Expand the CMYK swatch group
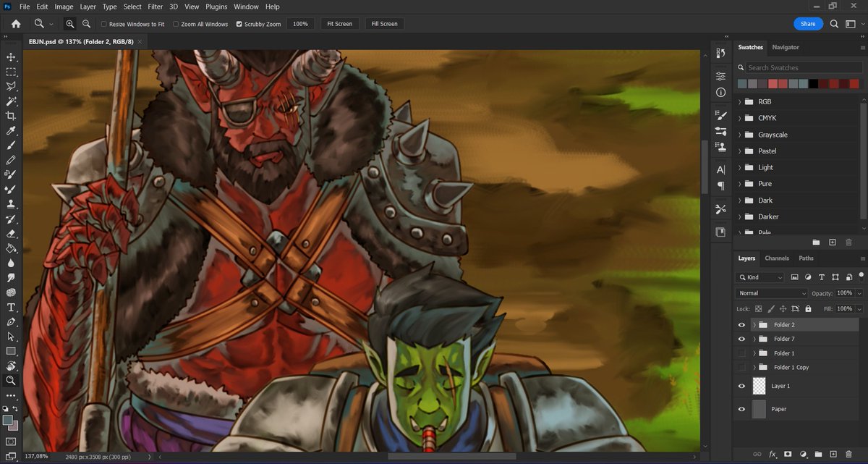This screenshot has width=868, height=464. [x=740, y=118]
